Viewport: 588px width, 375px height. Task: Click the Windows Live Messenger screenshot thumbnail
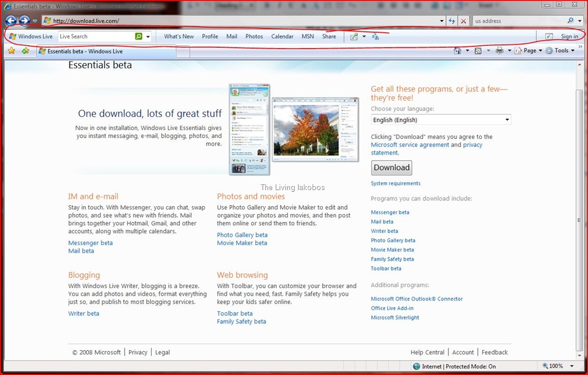point(249,129)
